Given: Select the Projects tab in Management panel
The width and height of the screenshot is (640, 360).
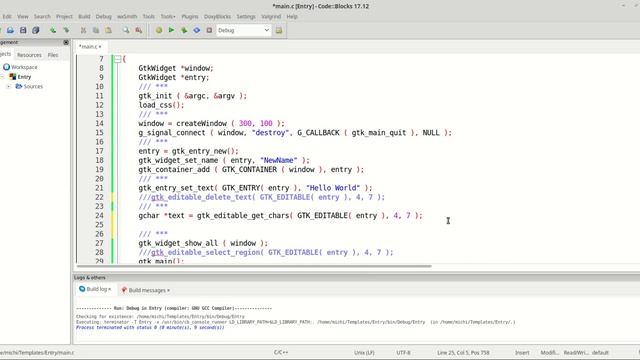Looking at the screenshot, I should (6, 54).
